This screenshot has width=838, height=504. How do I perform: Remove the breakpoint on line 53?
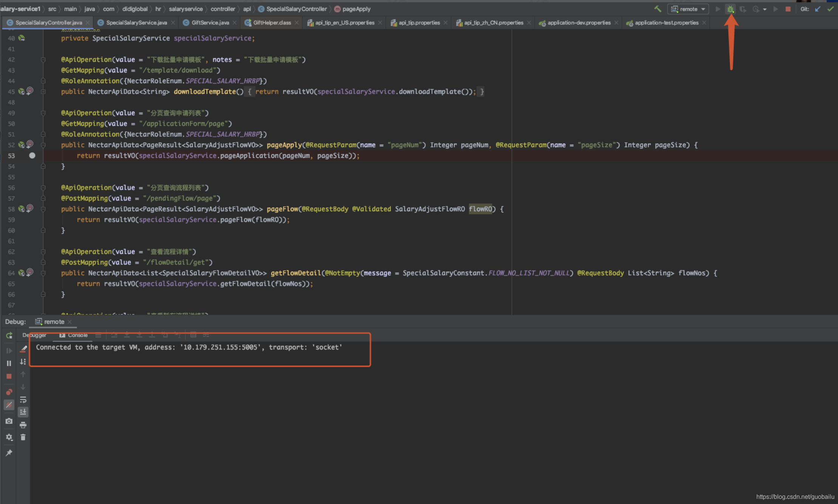coord(32,156)
